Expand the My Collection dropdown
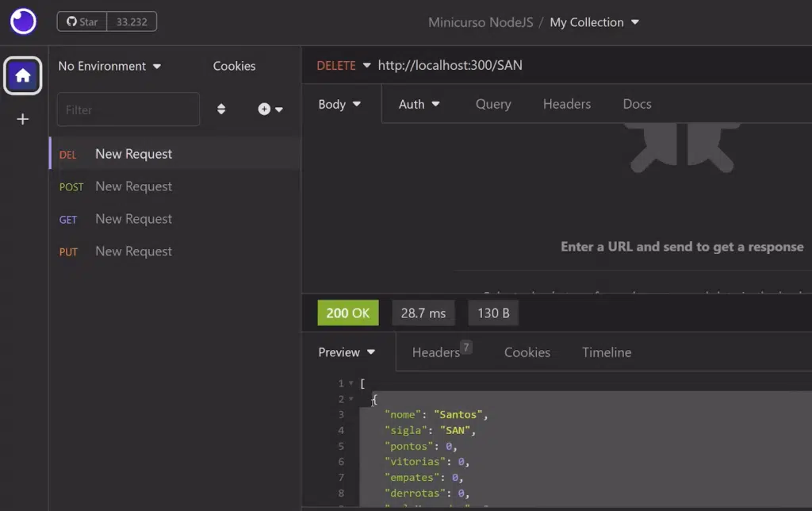 [x=594, y=22]
